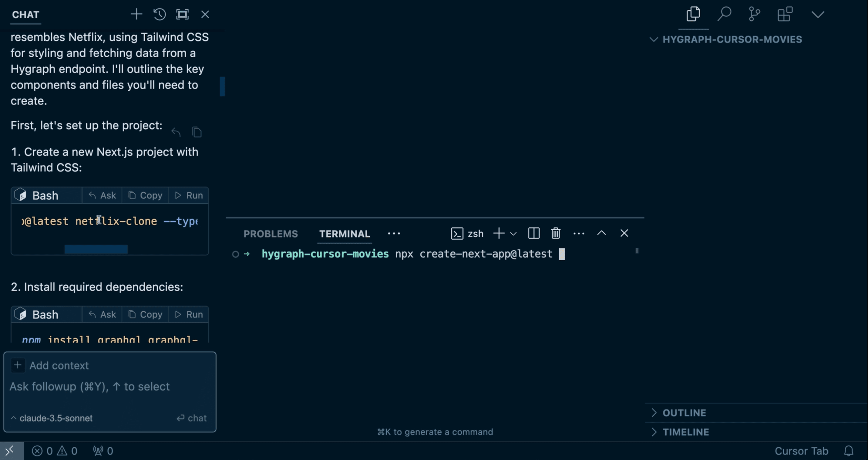This screenshot has width=868, height=460.
Task: Select the TERMINAL tab
Action: click(344, 234)
